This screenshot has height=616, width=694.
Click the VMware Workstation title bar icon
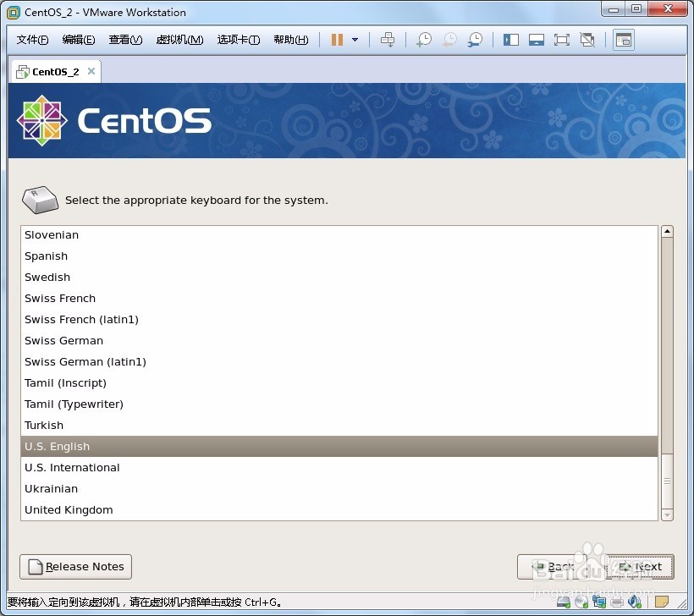tap(14, 13)
